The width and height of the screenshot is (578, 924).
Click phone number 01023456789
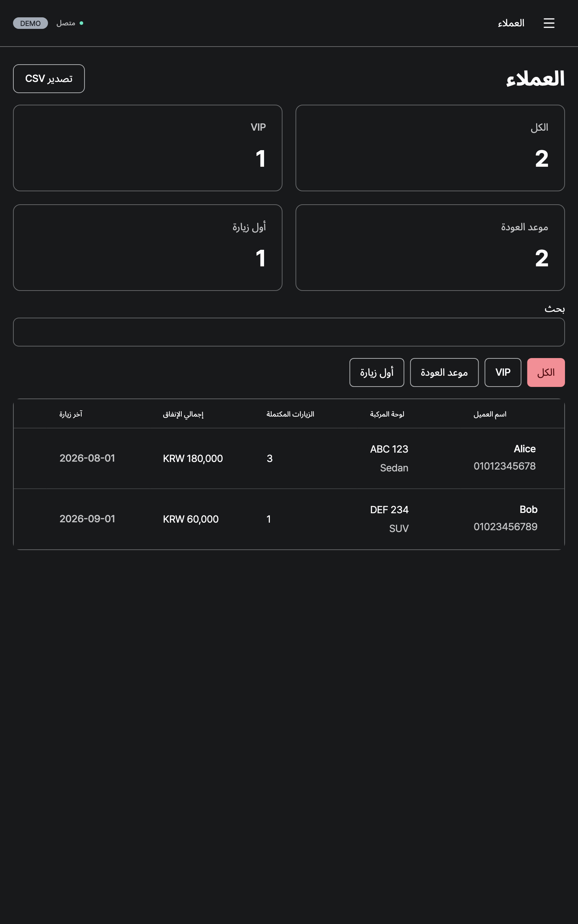point(505,527)
